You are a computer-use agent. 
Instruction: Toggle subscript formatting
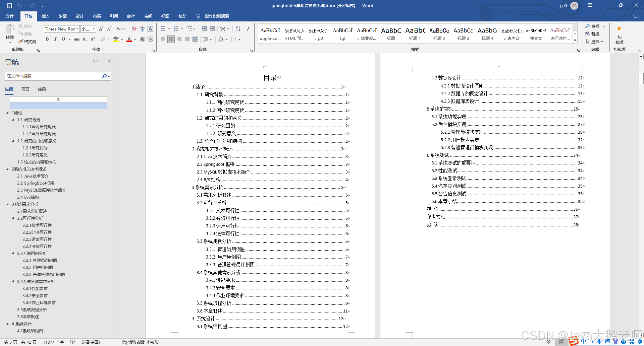click(x=85, y=39)
